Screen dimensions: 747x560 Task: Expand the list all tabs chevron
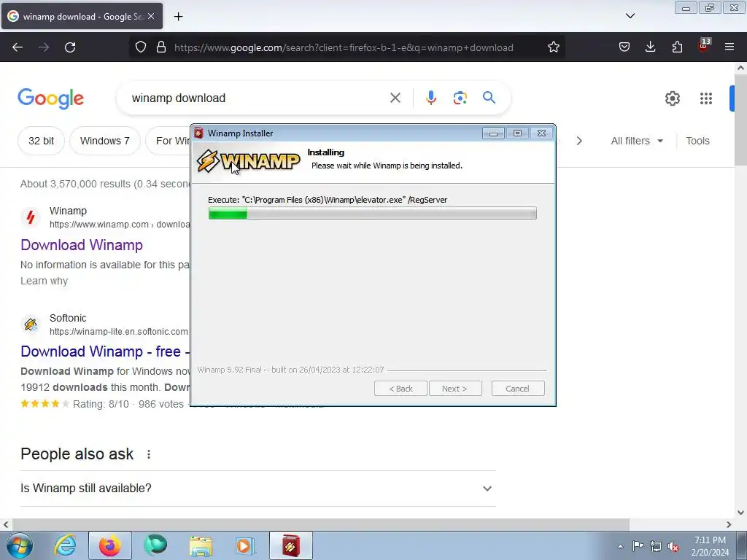630,16
